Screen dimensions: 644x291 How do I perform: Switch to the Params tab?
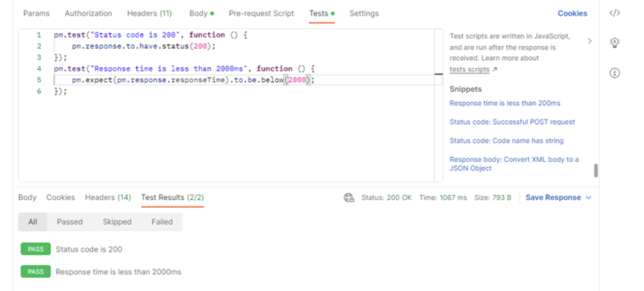click(x=36, y=13)
